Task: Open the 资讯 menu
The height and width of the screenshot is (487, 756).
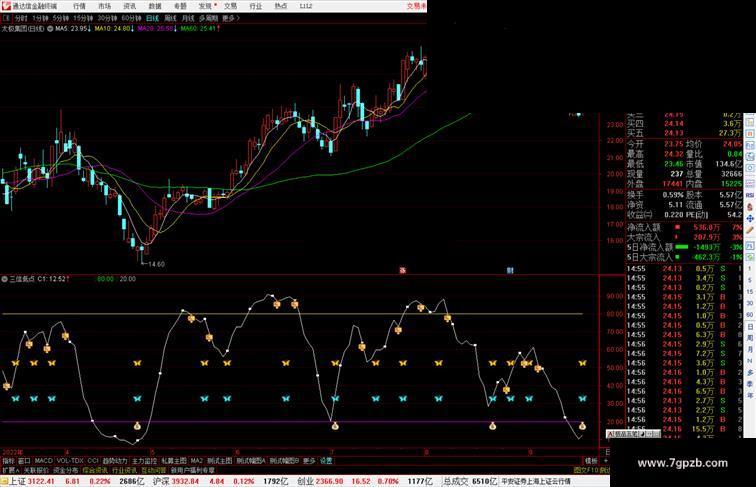Action: point(129,6)
